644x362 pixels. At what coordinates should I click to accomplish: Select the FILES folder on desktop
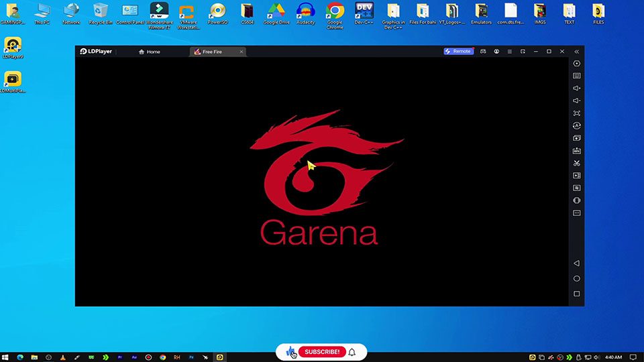tap(598, 14)
